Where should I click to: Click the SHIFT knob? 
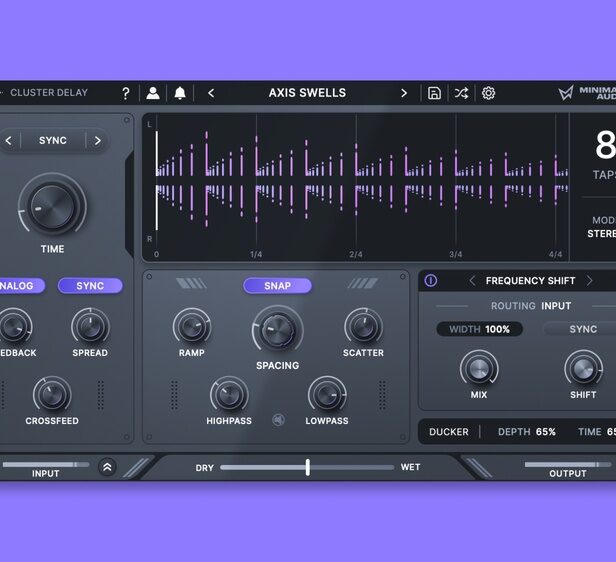[x=583, y=369]
